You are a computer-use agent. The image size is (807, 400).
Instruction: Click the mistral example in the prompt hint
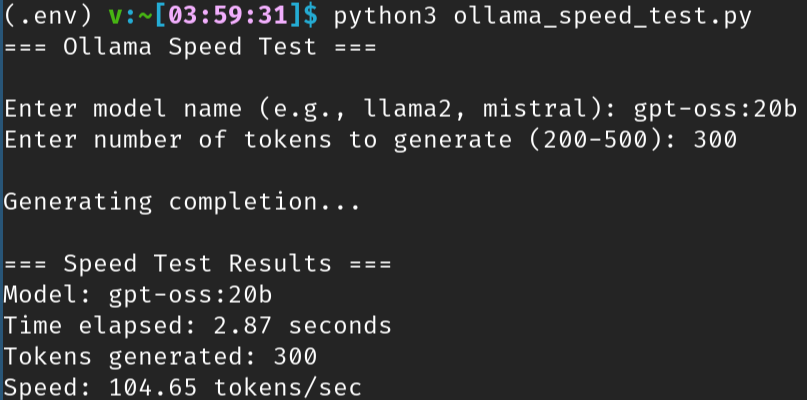536,109
